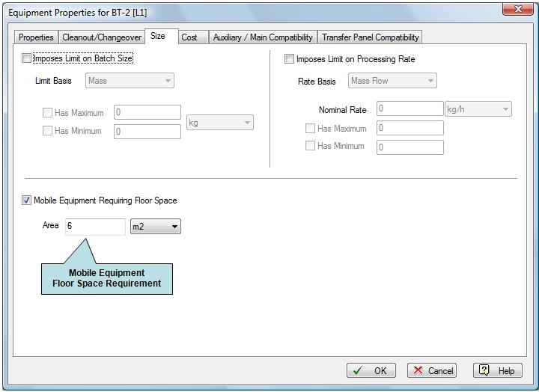
Task: Switch to the Properties tab
Action: [x=36, y=37]
